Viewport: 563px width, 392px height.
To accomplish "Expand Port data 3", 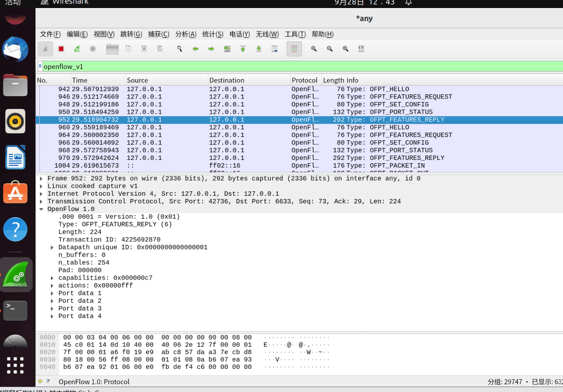I will click(52, 308).
